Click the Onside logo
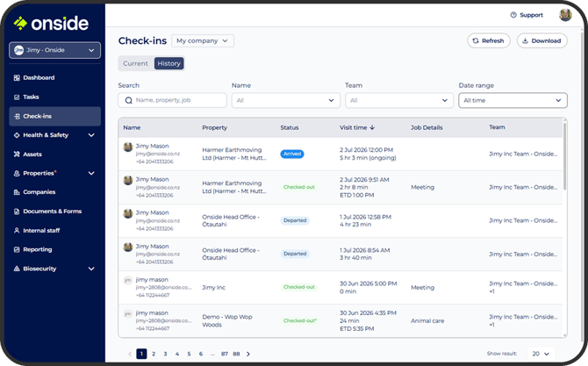The height and width of the screenshot is (366, 588). pos(51,23)
